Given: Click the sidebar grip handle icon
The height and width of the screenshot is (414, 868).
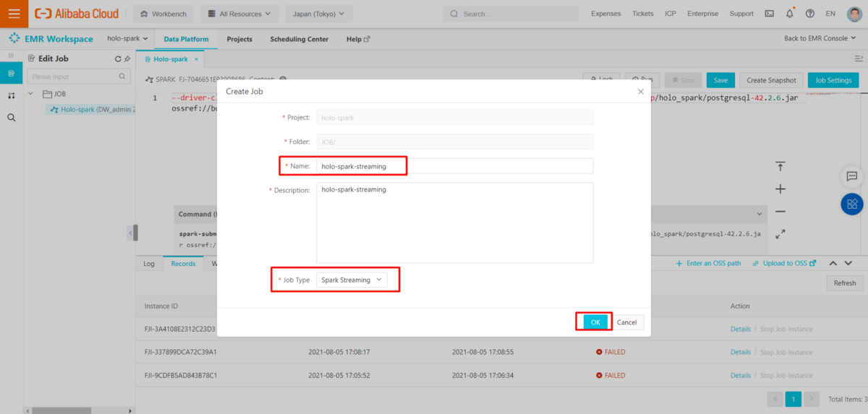Looking at the screenshot, I should (11, 56).
